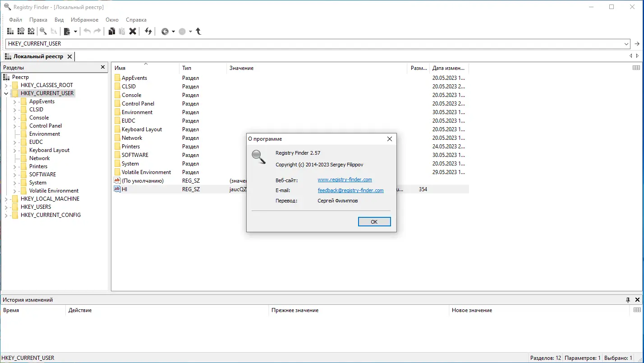Redo the change with toolbar arrow

97,31
